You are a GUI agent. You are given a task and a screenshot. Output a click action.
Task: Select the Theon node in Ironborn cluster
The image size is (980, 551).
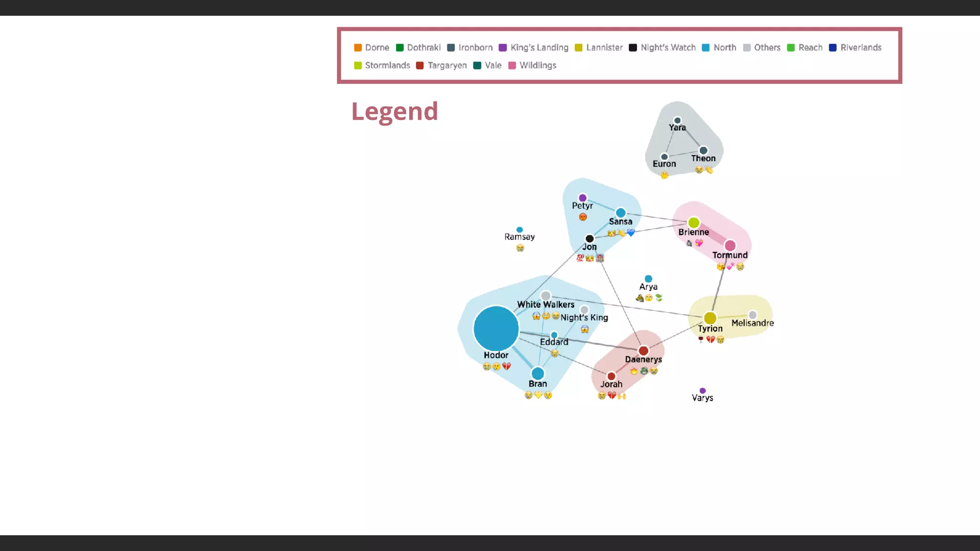point(703,151)
